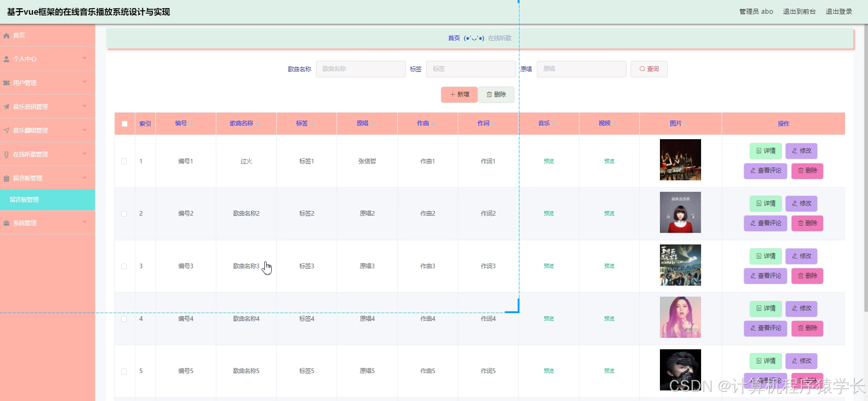
Task: Click 退出到前台 in the top bar
Action: coord(799,11)
